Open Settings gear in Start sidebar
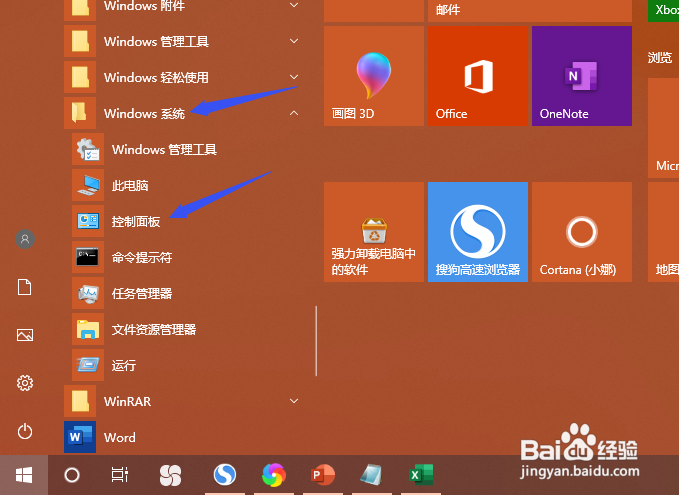 [x=25, y=383]
